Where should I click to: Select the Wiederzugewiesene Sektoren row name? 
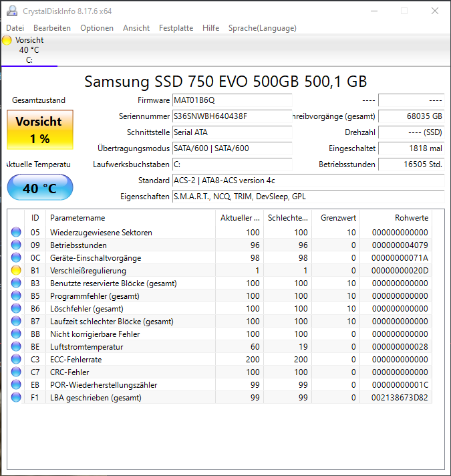pyautogui.click(x=101, y=233)
